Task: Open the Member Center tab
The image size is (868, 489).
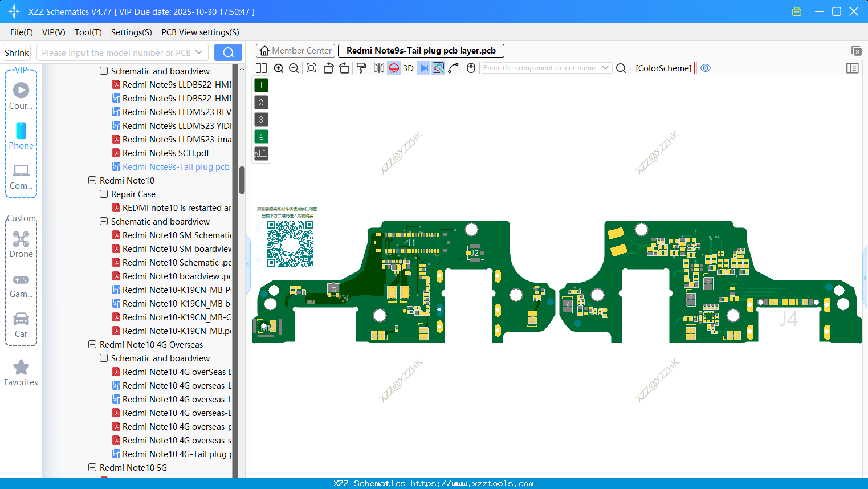Action: point(295,51)
